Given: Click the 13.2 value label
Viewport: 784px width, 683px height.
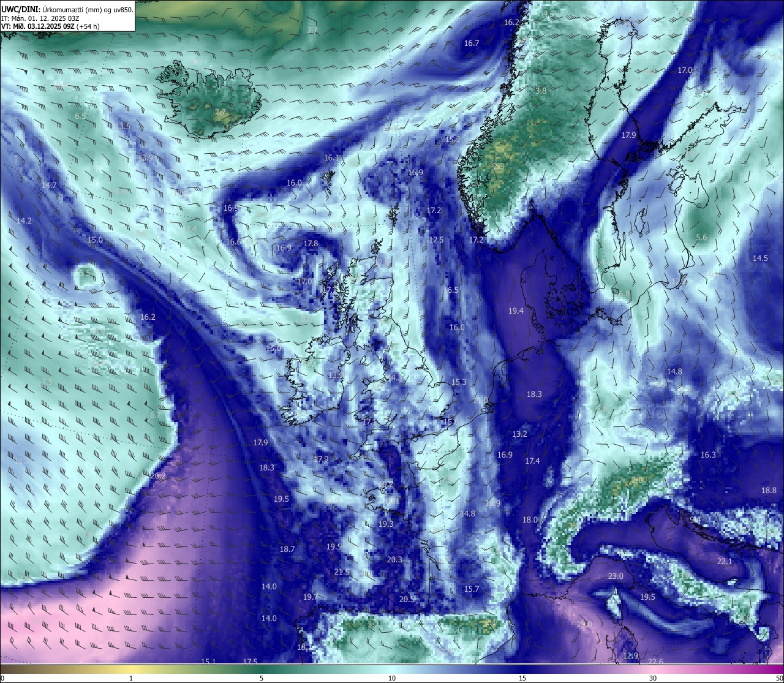Looking at the screenshot, I should coord(519,434).
